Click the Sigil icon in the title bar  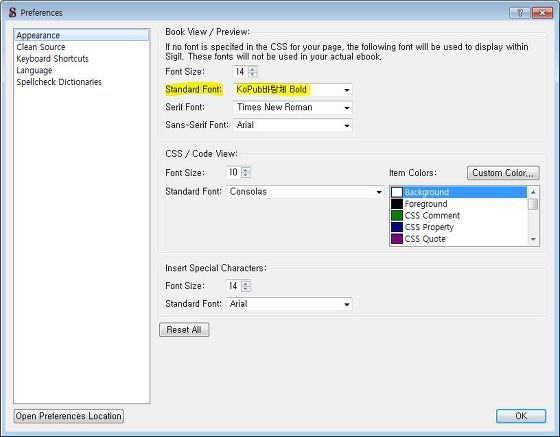(x=12, y=13)
